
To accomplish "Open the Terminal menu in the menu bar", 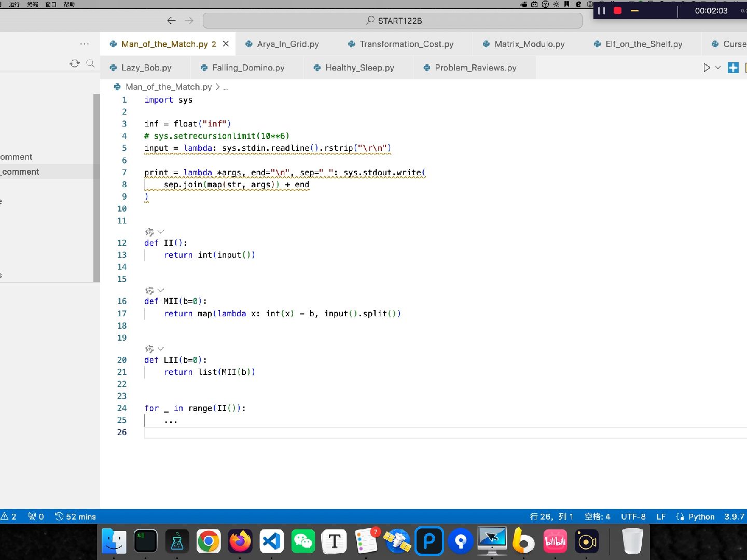I will [33, 4].
